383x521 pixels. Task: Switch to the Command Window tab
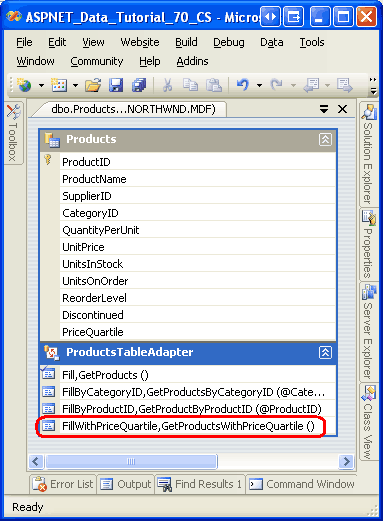(x=302, y=484)
